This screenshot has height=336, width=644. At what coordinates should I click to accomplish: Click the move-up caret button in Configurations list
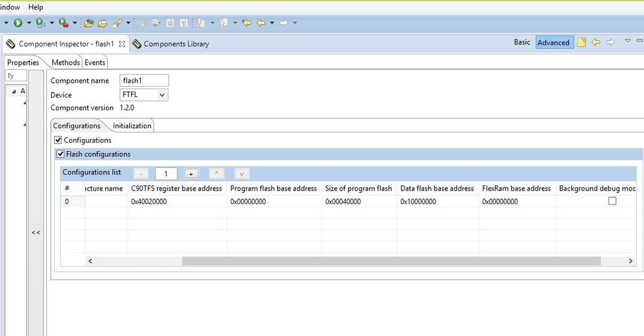pyautogui.click(x=216, y=174)
